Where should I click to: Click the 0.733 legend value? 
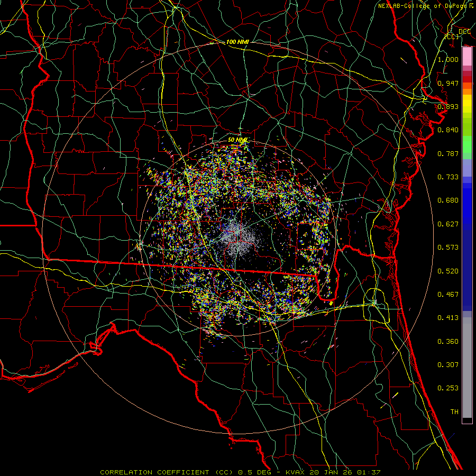pyautogui.click(x=448, y=177)
